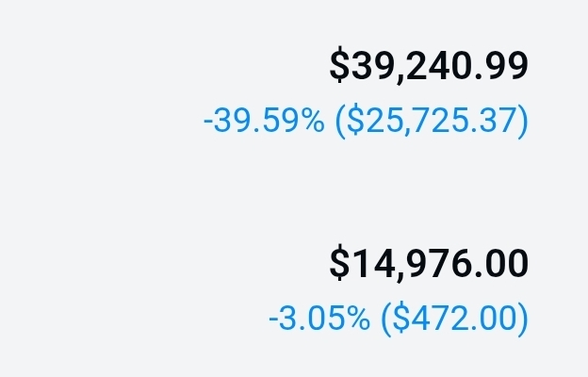Select the -39.59% change percentage
This screenshot has width=588, height=377.
[264, 122]
